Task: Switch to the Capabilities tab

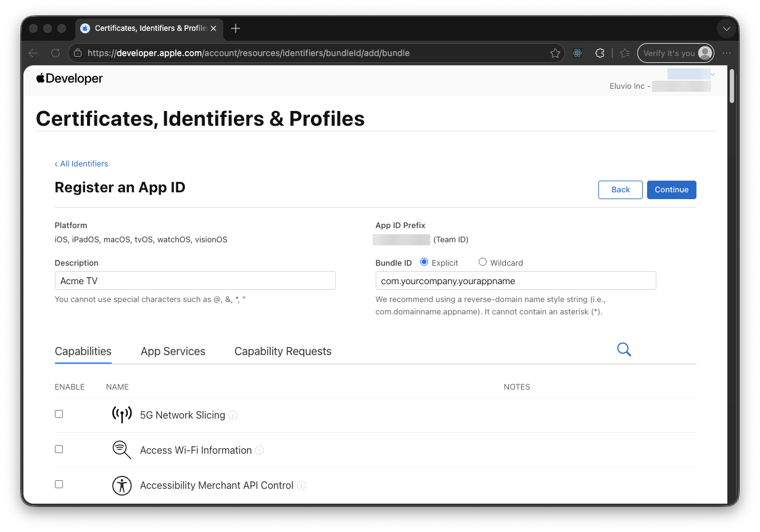Action: (x=83, y=351)
